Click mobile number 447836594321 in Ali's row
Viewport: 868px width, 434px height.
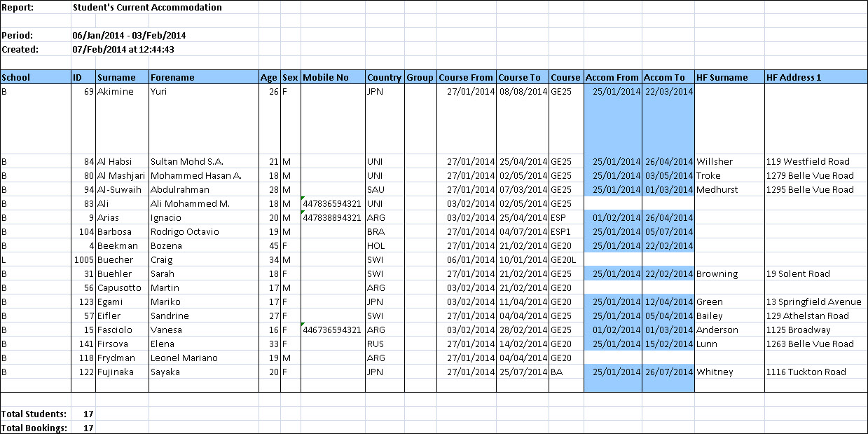point(333,204)
